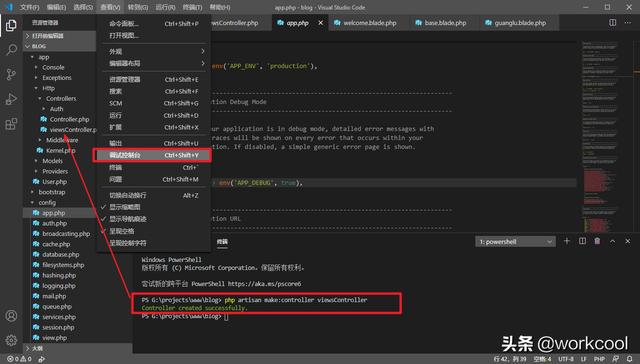Open the 编辑(E) menu

click(x=56, y=7)
